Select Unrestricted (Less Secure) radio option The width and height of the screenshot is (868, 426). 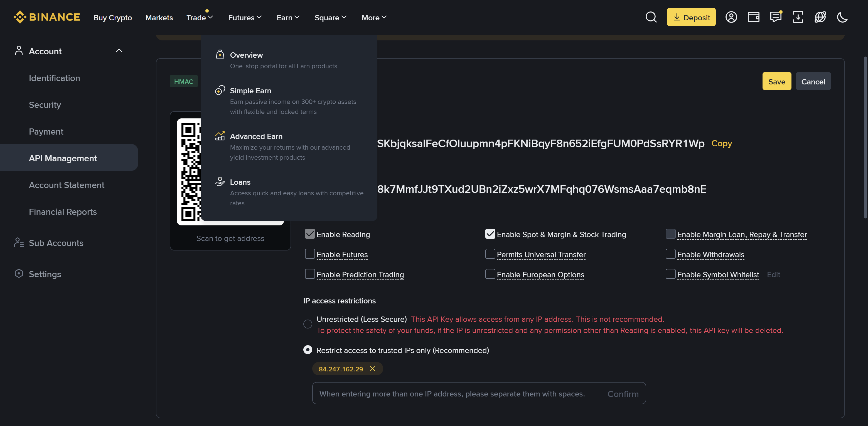308,324
